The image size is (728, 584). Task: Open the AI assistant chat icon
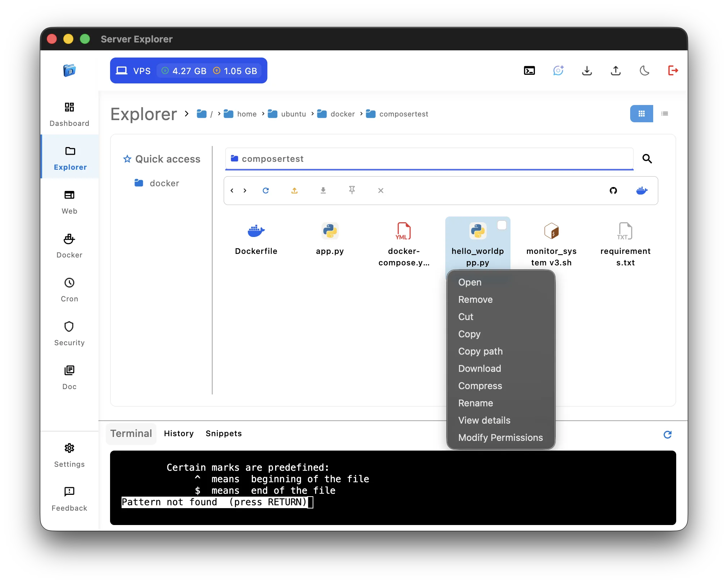coord(558,70)
